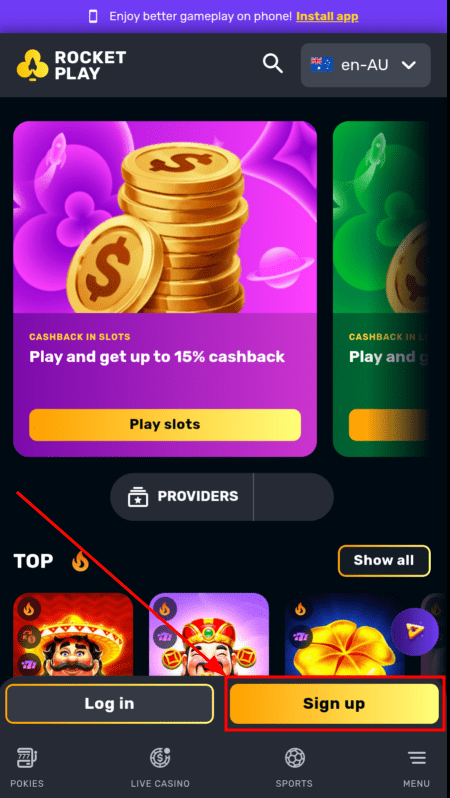Switch to the Pokies tab
The height and width of the screenshot is (798, 450).
coord(27,768)
